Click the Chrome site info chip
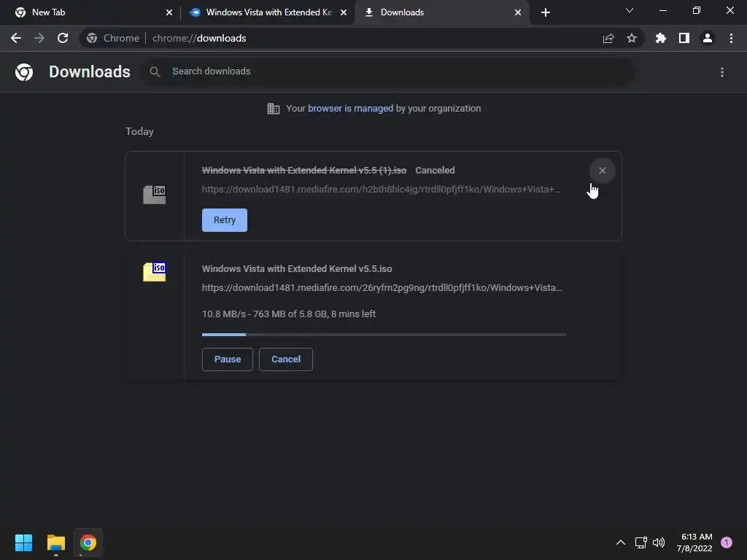The width and height of the screenshot is (747, 560). [113, 38]
